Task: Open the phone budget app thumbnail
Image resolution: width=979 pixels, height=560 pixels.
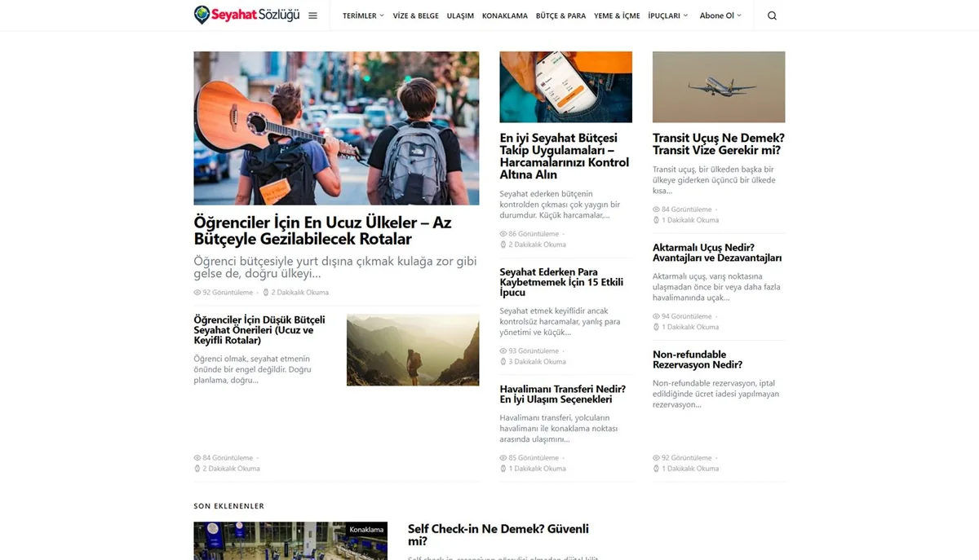Action: [x=566, y=87]
